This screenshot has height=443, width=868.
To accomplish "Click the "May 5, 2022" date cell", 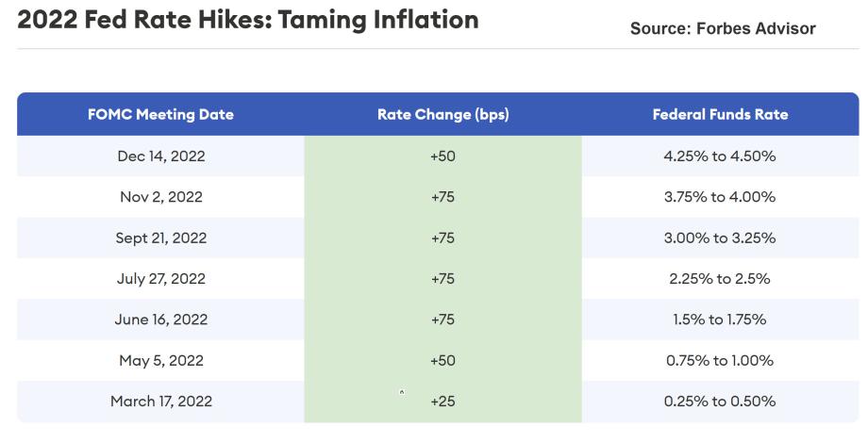I will [x=160, y=360].
